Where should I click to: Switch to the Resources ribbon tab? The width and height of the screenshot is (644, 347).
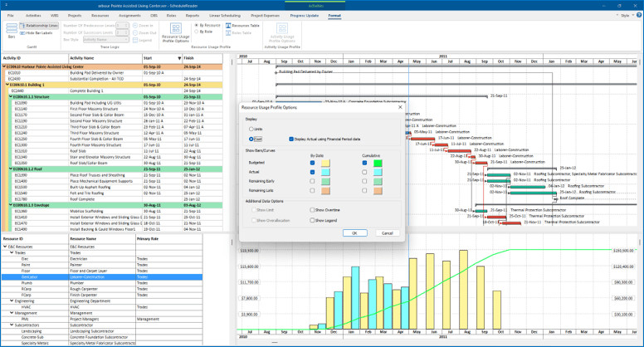click(100, 16)
